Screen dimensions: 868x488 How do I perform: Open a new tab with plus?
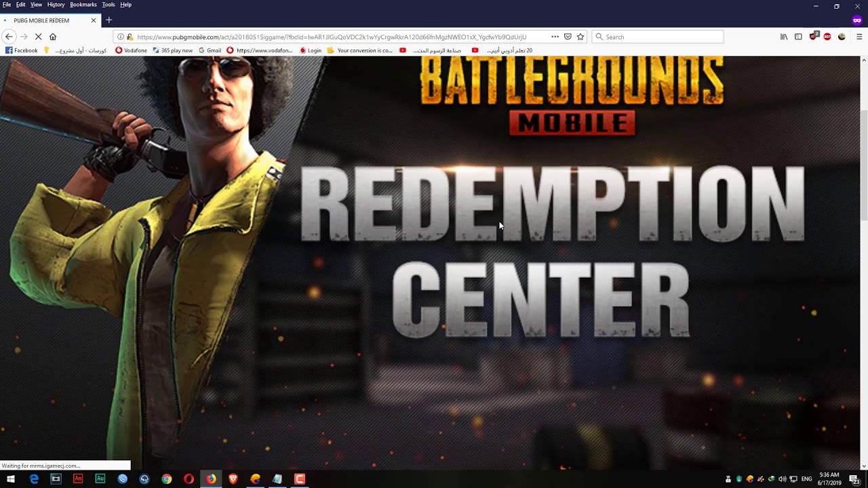108,20
